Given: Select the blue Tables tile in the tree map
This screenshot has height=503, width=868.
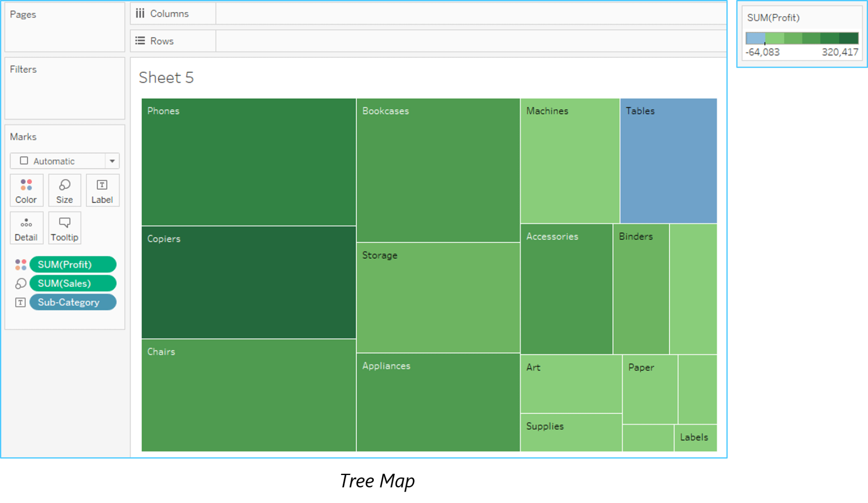Looking at the screenshot, I should [668, 161].
